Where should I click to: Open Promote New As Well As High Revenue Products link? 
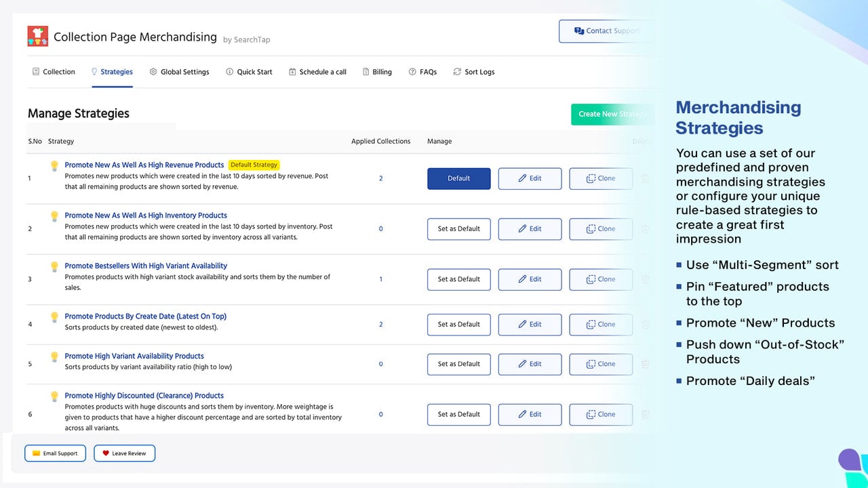(x=144, y=165)
